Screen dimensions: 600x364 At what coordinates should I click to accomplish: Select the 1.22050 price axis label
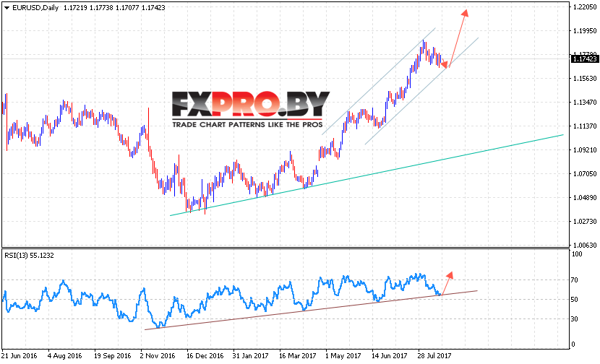(x=585, y=7)
